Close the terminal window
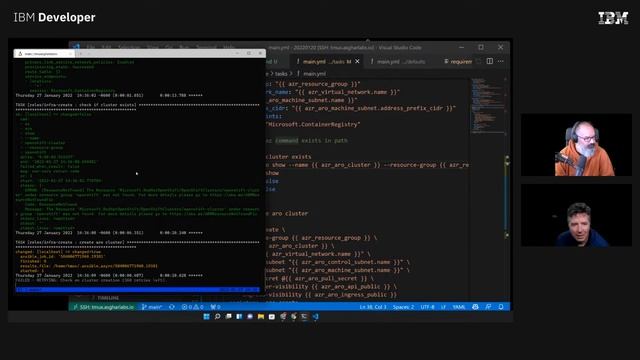The height and width of the screenshot is (360, 640). pyautogui.click(x=260, y=53)
